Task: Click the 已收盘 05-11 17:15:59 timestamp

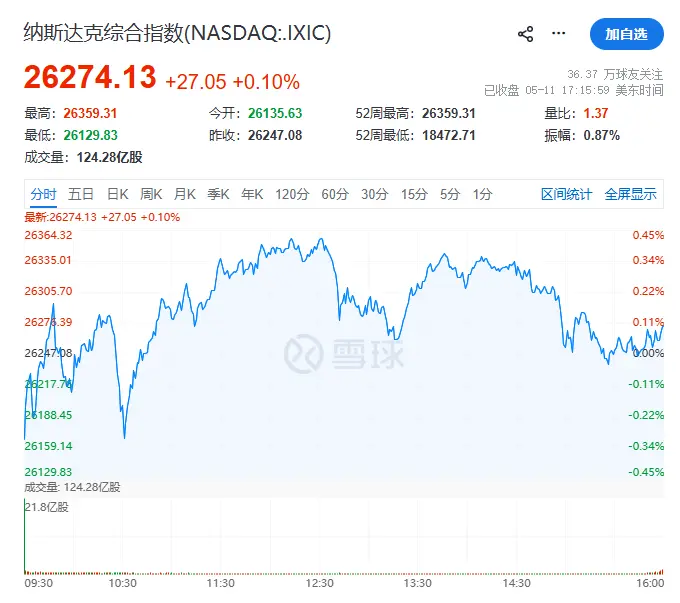Action: pos(574,90)
